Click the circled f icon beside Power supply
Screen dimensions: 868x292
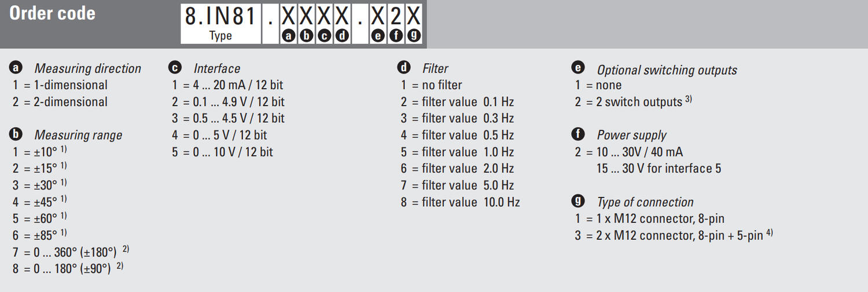point(578,134)
